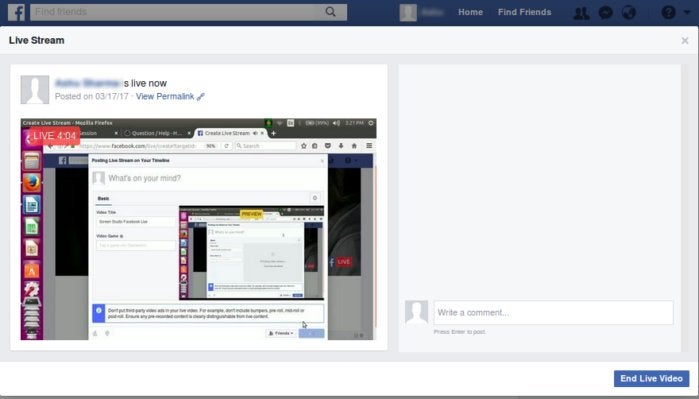Click the Files icon in streamed dock
Image resolution: width=699 pixels, height=399 pixels.
[x=32, y=161]
